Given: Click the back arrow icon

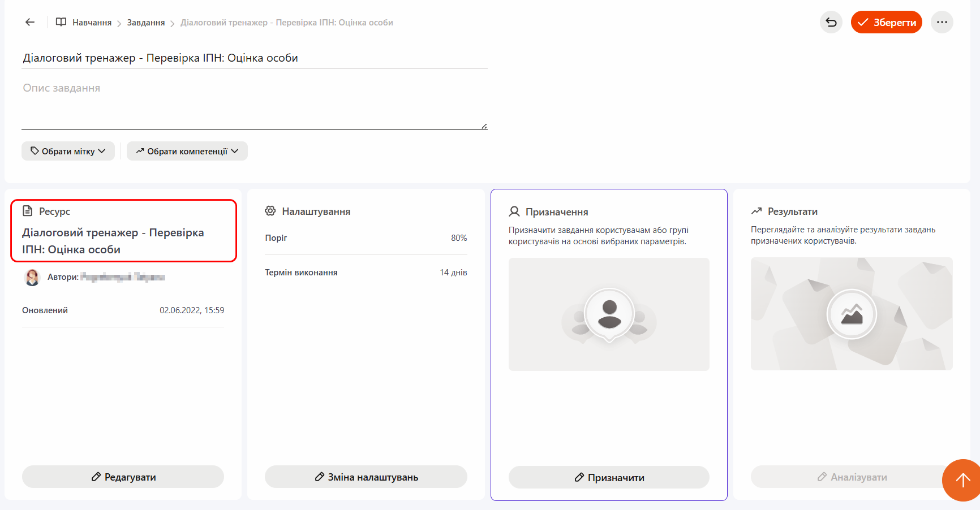Looking at the screenshot, I should (x=30, y=22).
